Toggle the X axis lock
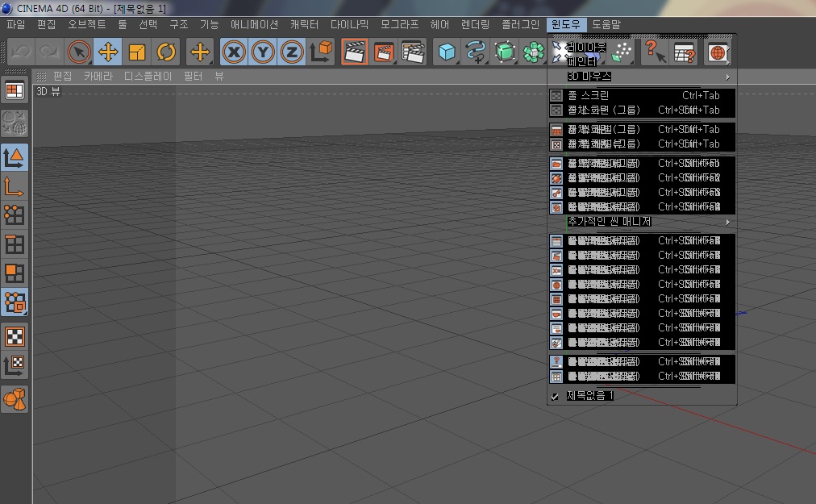This screenshot has width=816, height=504. tap(234, 52)
